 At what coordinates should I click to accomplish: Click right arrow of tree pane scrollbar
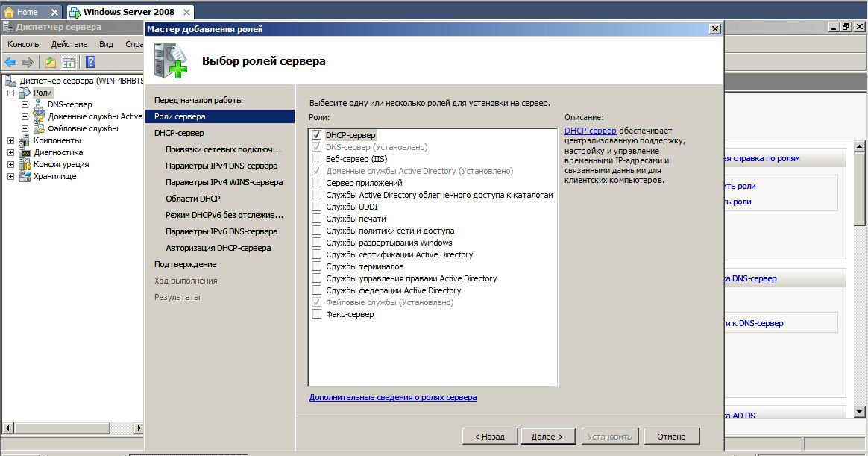[139, 428]
